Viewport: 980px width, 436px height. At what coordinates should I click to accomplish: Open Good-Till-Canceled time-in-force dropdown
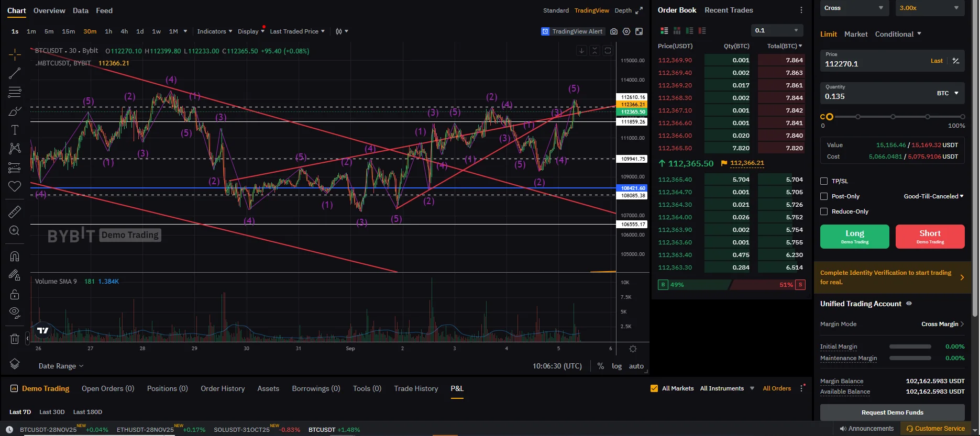tap(934, 196)
